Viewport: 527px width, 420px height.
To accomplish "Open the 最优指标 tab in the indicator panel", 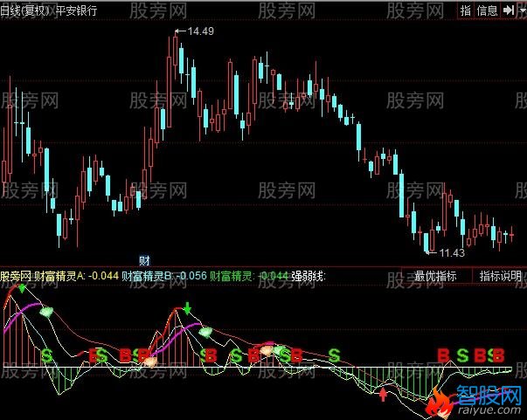I will 436,276.
